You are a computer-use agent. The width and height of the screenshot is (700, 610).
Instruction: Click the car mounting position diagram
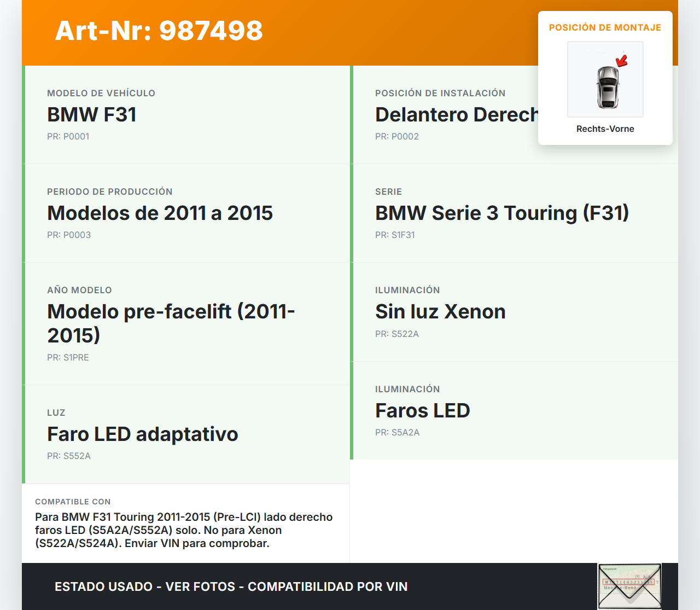point(605,79)
